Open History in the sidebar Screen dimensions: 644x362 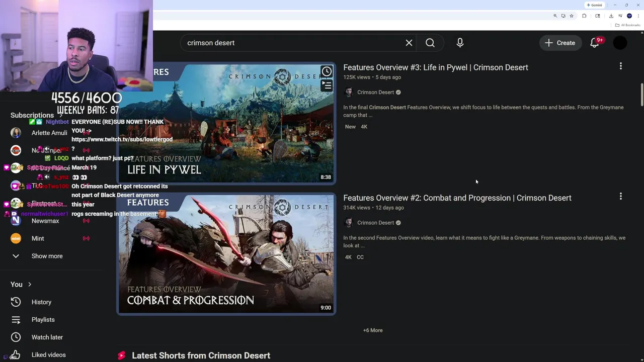[x=41, y=302]
